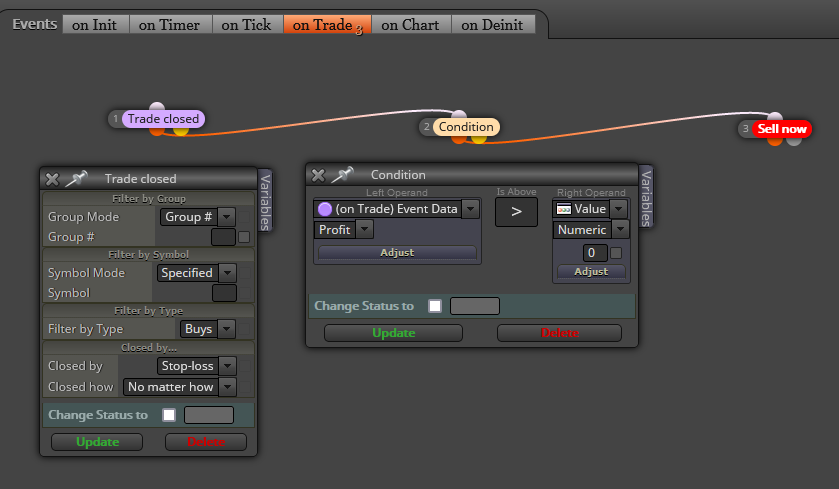
Task: Click Adjust under the Left Operand
Action: pos(397,253)
